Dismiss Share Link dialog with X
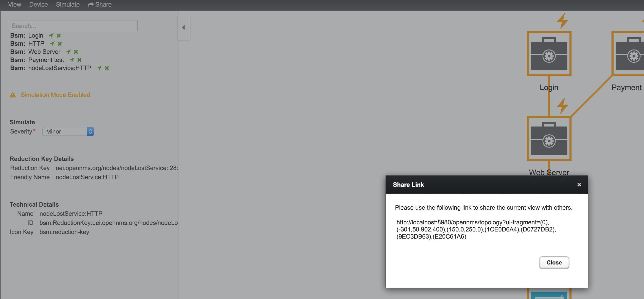This screenshot has height=299, width=644. (579, 185)
